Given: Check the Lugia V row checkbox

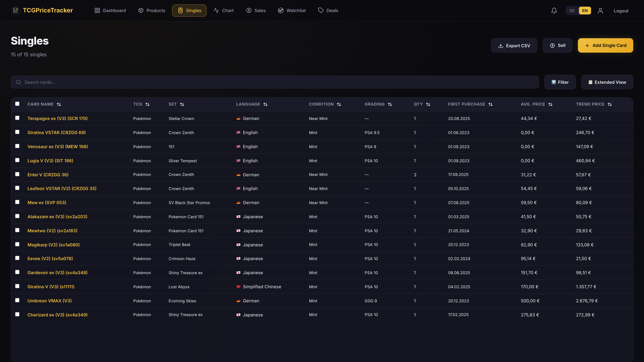Looking at the screenshot, I should click(x=17, y=160).
